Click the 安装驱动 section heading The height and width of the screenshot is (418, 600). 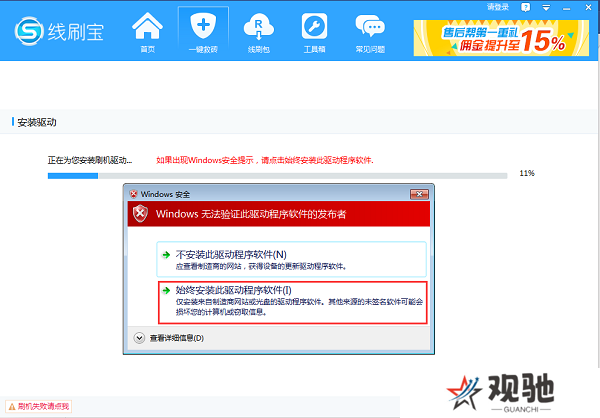pyautogui.click(x=37, y=122)
